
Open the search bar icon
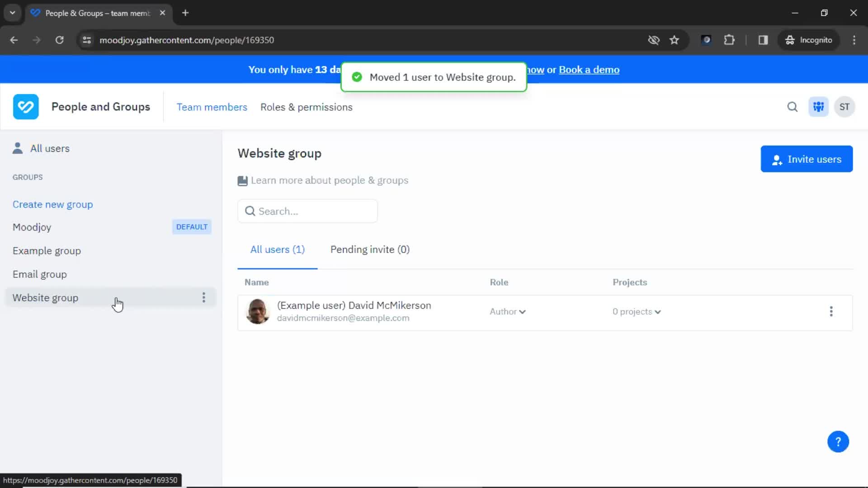(x=793, y=107)
